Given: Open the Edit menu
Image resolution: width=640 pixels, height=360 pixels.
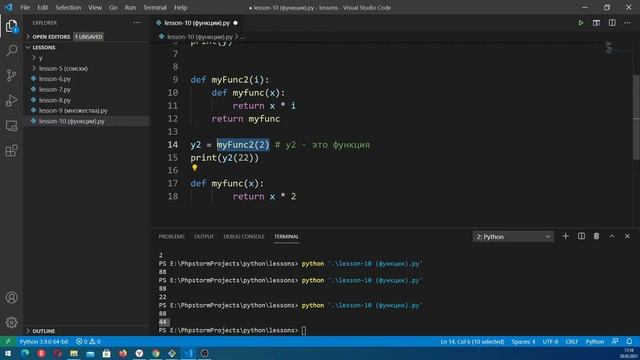Looking at the screenshot, I should pyautogui.click(x=42, y=7).
